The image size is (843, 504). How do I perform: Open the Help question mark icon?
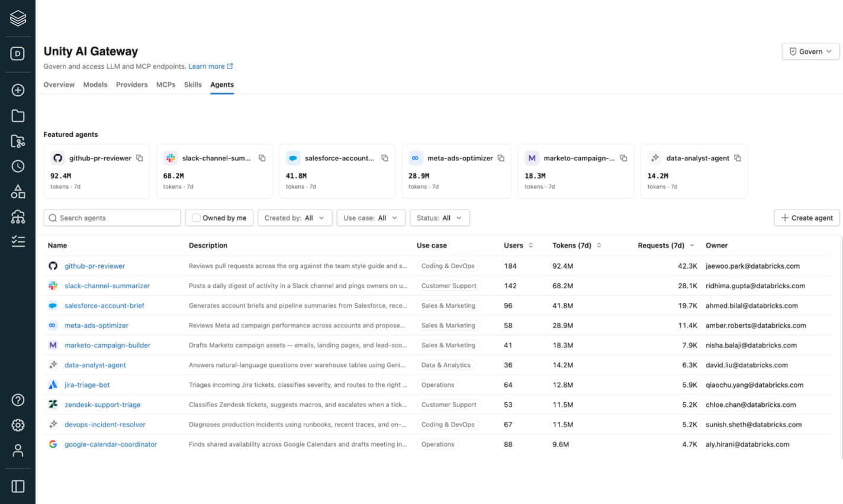[18, 400]
